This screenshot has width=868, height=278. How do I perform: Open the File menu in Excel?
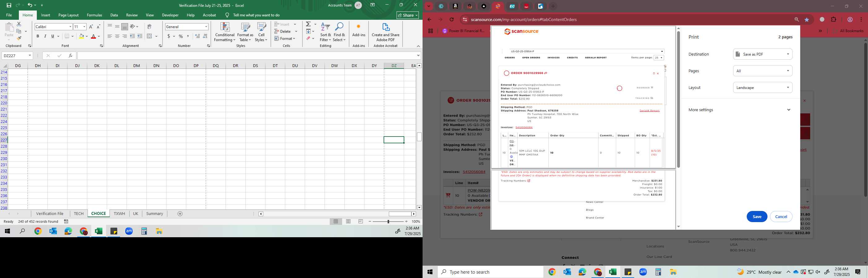pos(9,15)
